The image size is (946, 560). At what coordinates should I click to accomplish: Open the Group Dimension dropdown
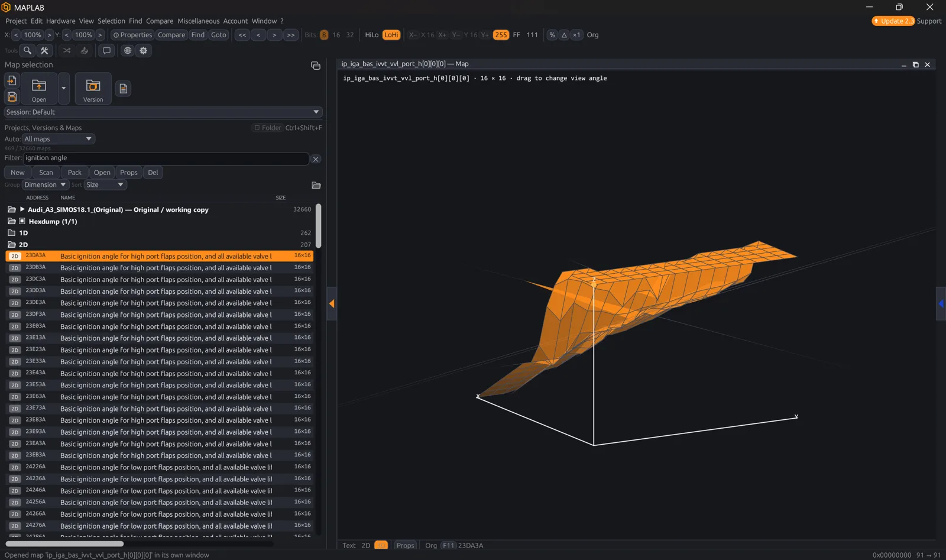[x=46, y=184]
